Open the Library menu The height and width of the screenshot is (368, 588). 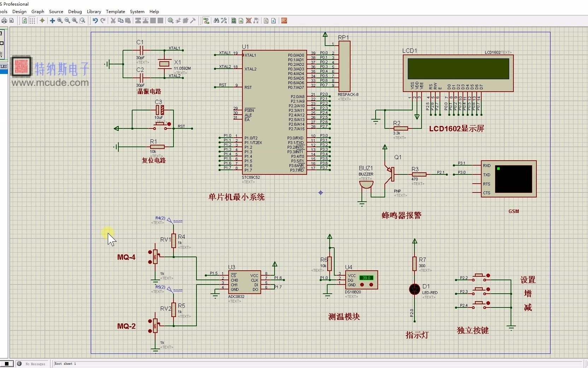(94, 11)
